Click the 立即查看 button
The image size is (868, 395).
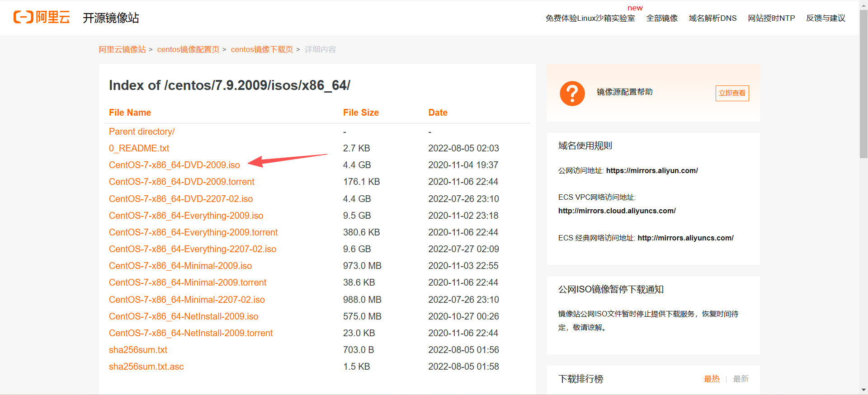(732, 93)
